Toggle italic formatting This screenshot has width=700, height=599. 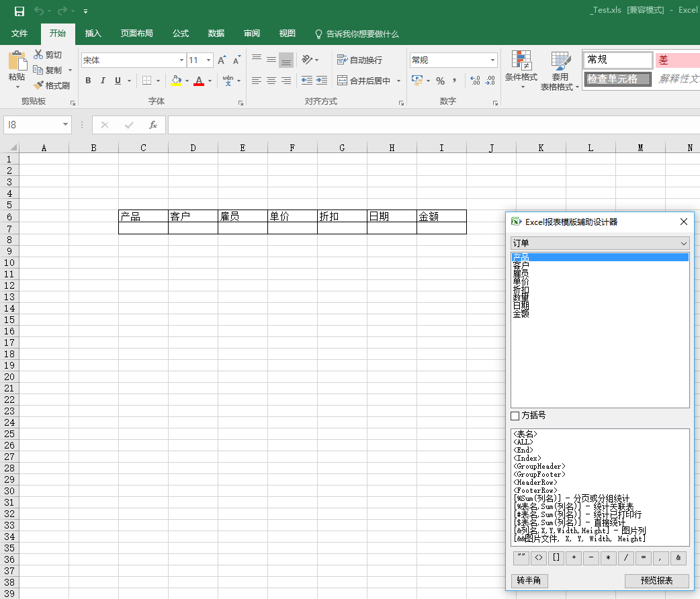pyautogui.click(x=103, y=81)
